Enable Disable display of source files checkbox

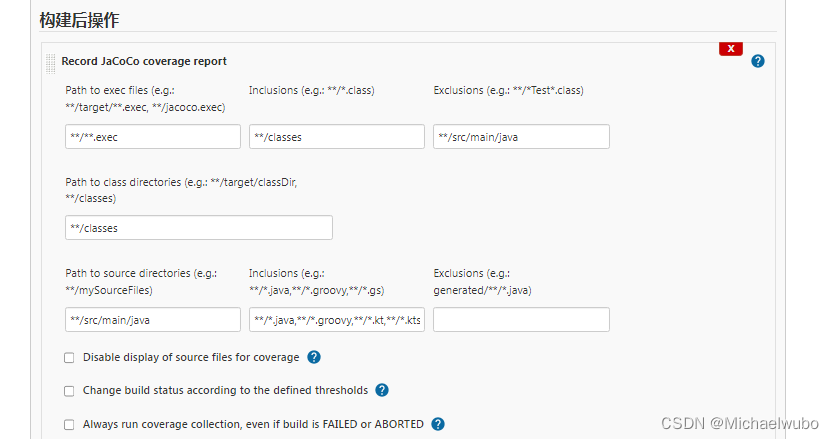click(x=69, y=358)
